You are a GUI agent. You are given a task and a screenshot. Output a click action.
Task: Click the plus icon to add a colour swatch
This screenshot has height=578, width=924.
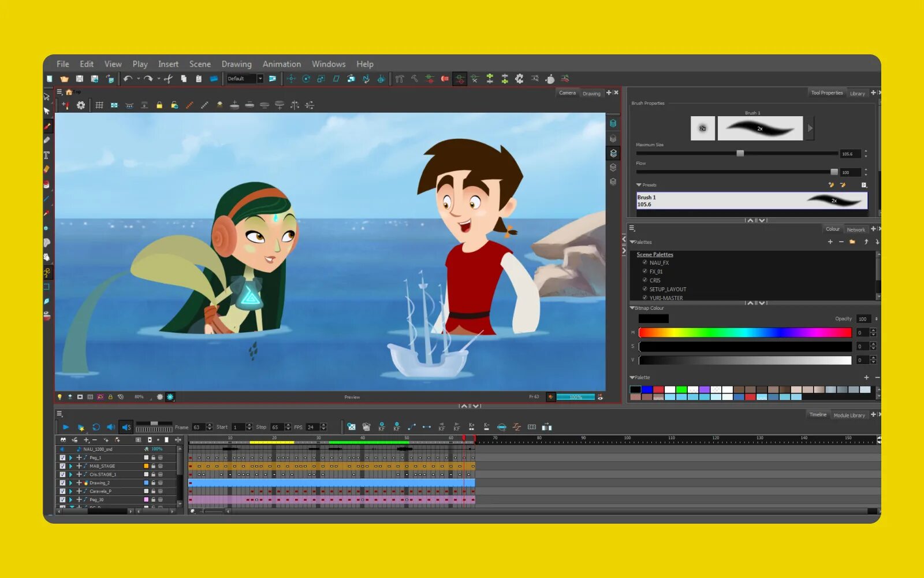coord(866,377)
